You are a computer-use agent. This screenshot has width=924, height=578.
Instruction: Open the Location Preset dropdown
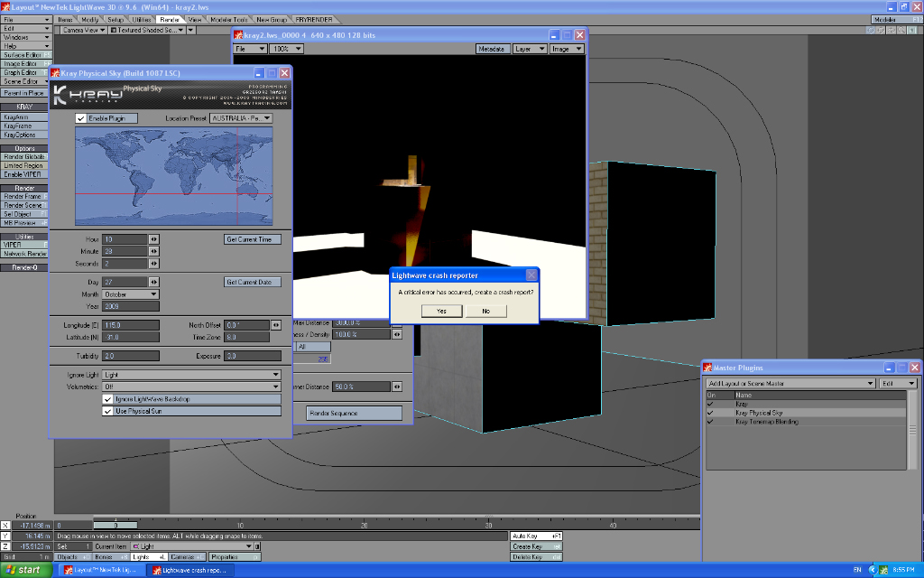(x=241, y=118)
